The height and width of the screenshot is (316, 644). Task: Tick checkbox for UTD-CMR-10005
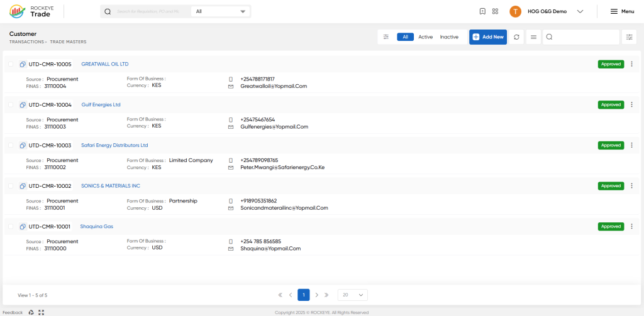tap(11, 65)
